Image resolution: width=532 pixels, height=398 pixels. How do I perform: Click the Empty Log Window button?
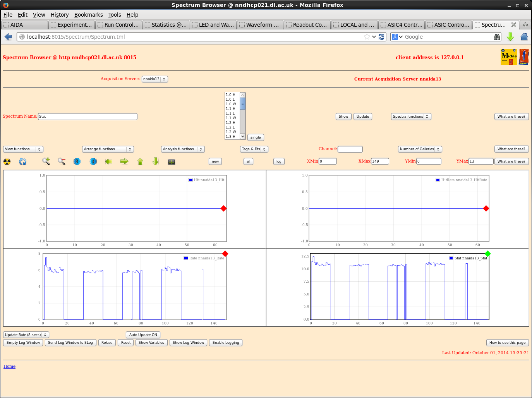point(23,343)
